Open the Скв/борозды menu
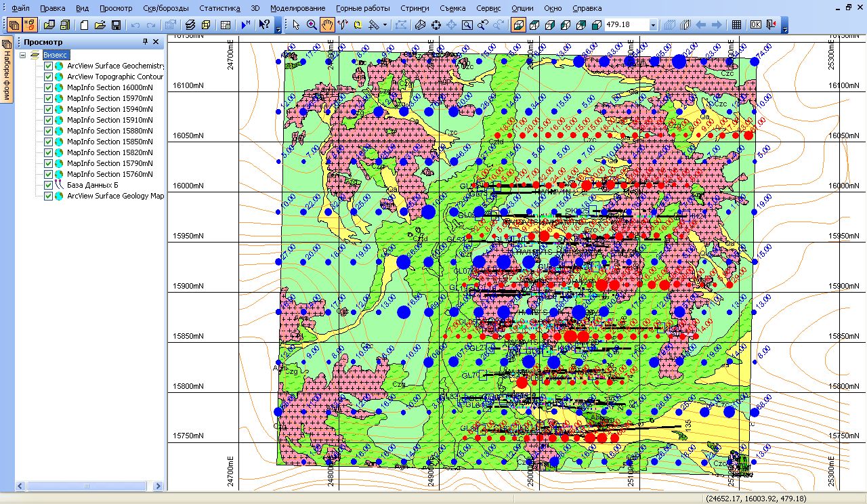Viewport: 867px width, 504px height. tap(167, 8)
